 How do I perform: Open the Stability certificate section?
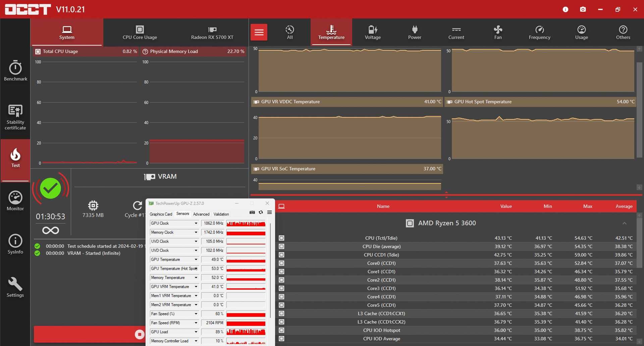point(15,117)
